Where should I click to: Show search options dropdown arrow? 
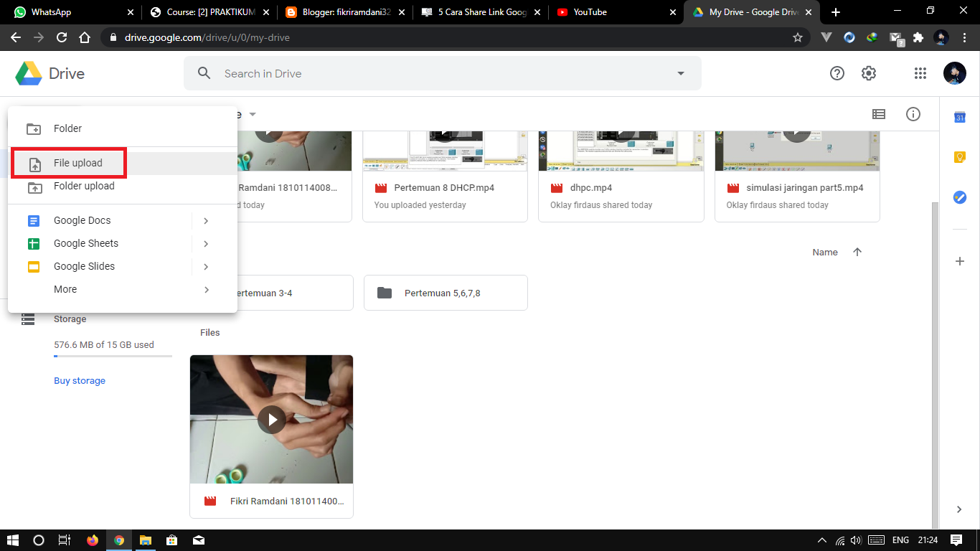click(681, 73)
